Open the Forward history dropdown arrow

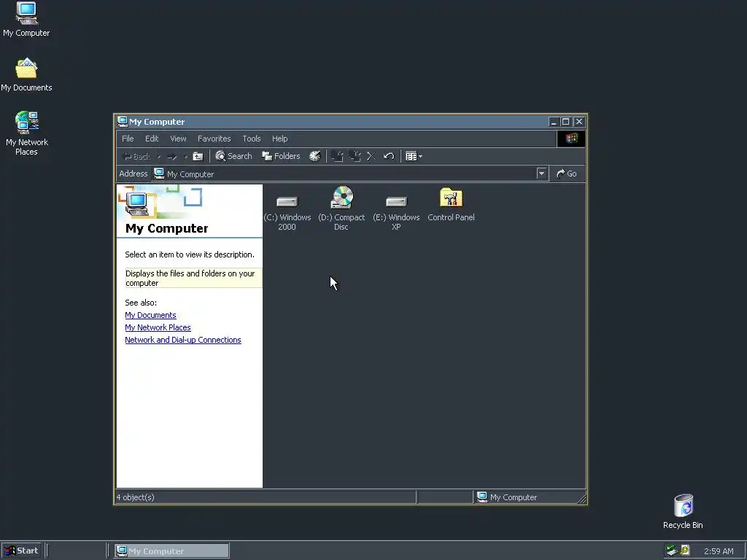click(x=186, y=157)
